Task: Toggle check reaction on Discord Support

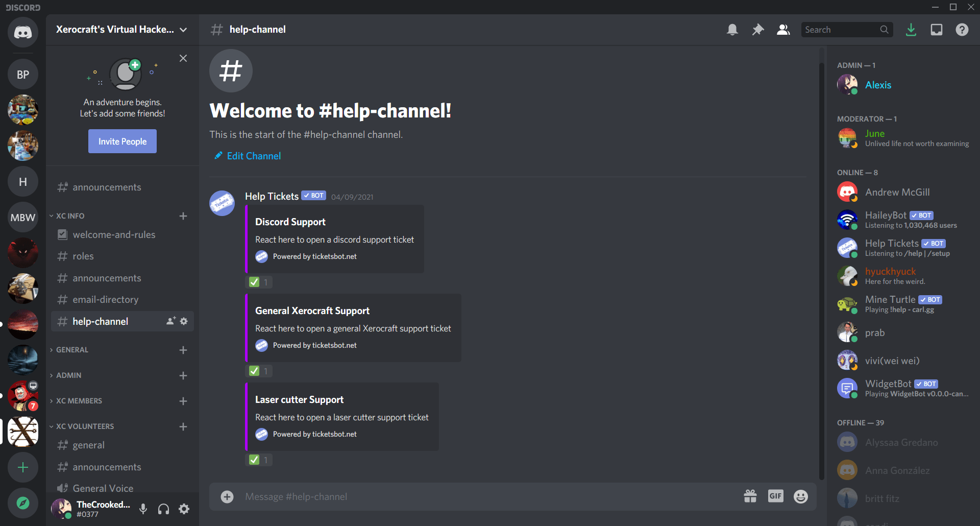Action: coord(259,282)
